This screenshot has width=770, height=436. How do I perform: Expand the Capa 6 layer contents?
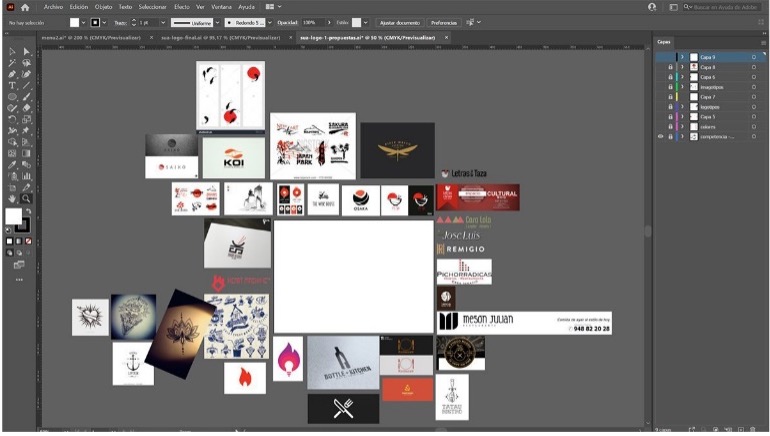click(x=682, y=77)
